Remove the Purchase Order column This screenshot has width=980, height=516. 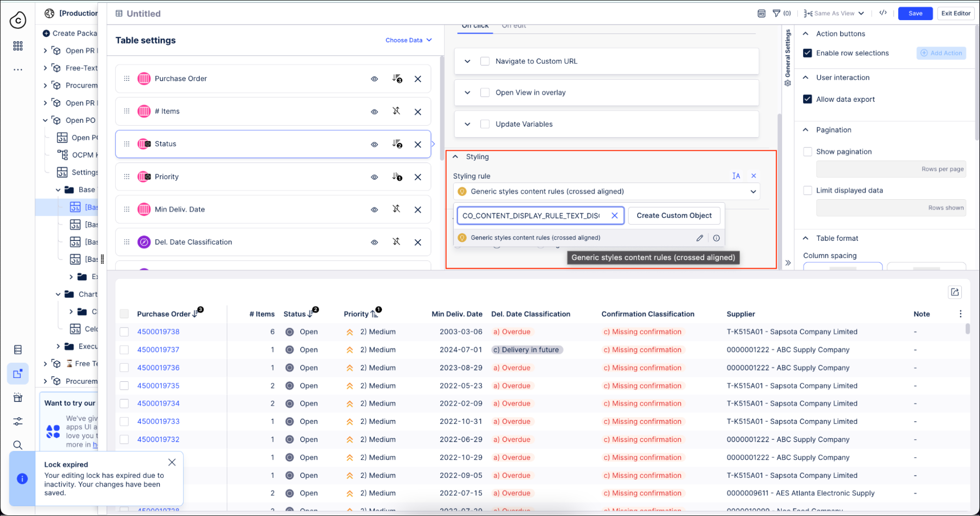click(418, 79)
